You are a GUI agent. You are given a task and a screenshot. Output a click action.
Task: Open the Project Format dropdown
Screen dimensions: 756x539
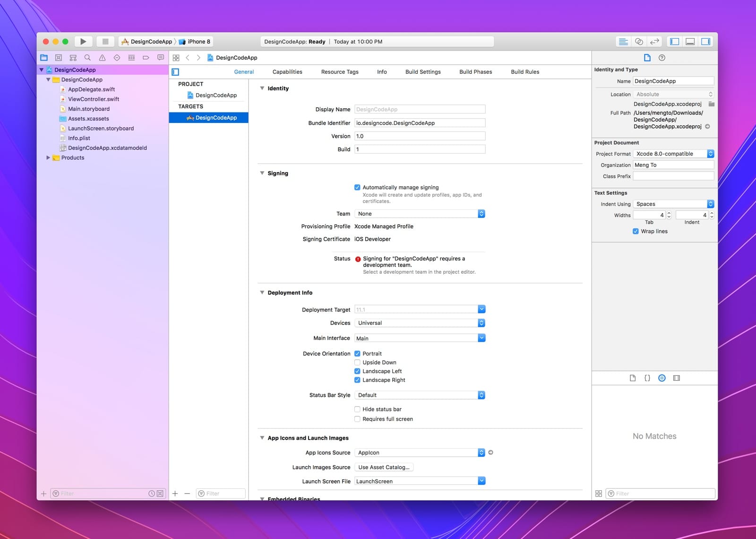click(673, 154)
